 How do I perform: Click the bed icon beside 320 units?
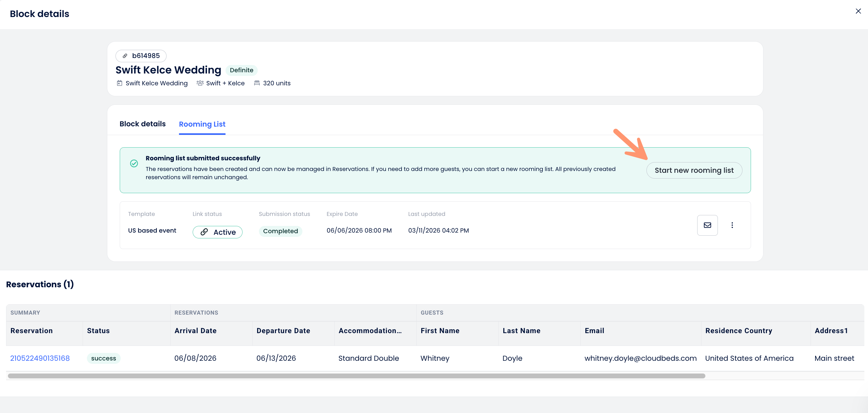click(x=257, y=83)
